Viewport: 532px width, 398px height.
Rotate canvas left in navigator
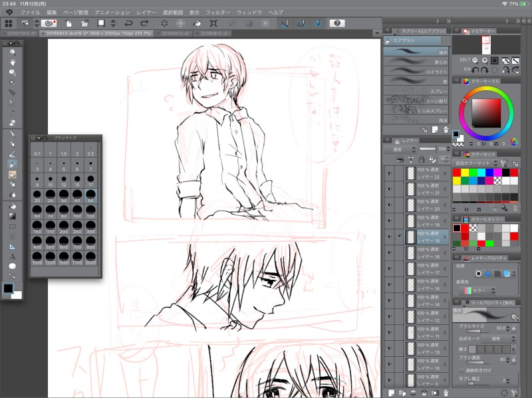pyautogui.click(x=475, y=70)
